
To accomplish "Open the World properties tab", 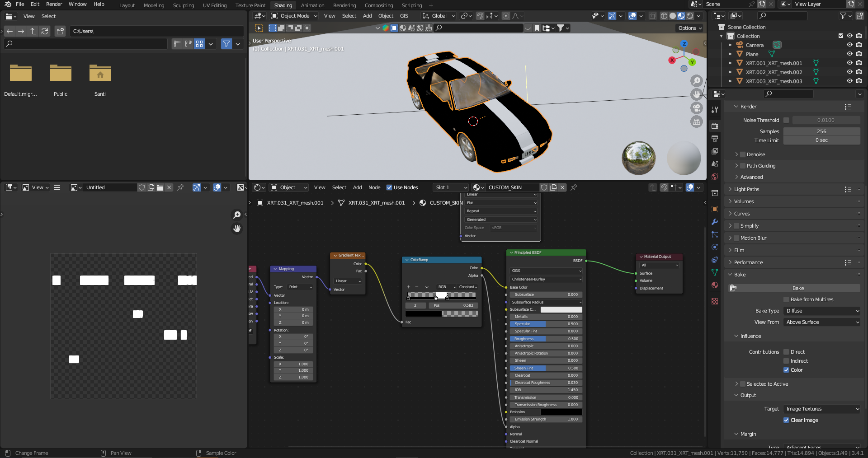I will point(715,177).
